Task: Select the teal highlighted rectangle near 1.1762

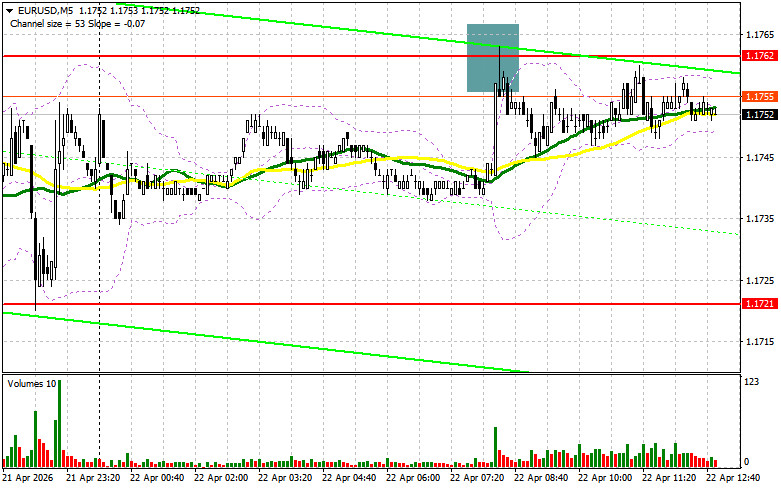Action: [x=493, y=58]
